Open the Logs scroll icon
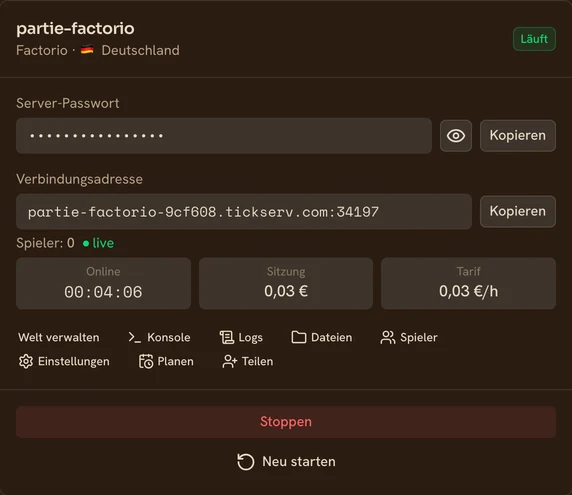Image resolution: width=572 pixels, height=495 pixels. 227,337
